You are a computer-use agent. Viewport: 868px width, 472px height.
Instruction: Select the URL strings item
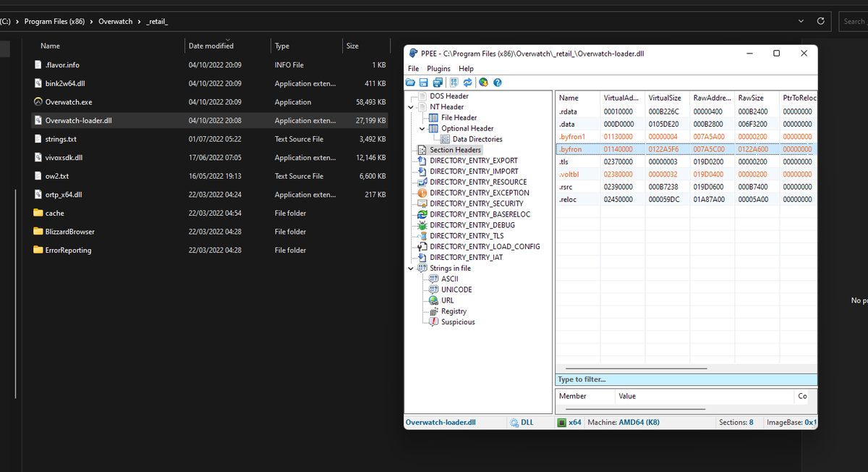[448, 300]
